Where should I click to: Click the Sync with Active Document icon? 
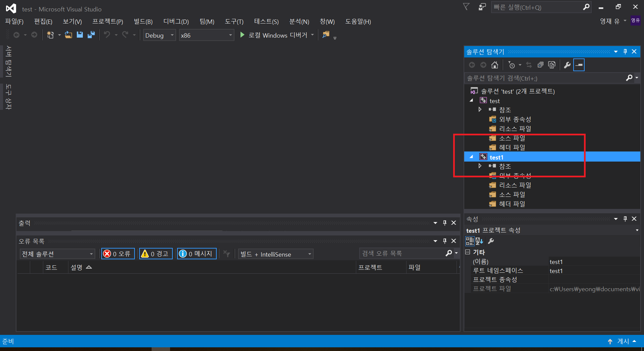point(529,65)
